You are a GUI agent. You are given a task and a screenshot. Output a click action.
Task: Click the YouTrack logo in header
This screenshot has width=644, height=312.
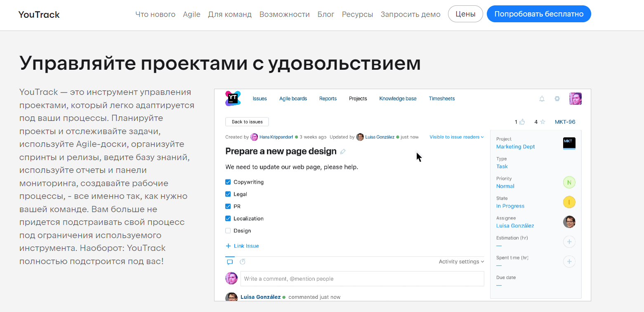[39, 14]
